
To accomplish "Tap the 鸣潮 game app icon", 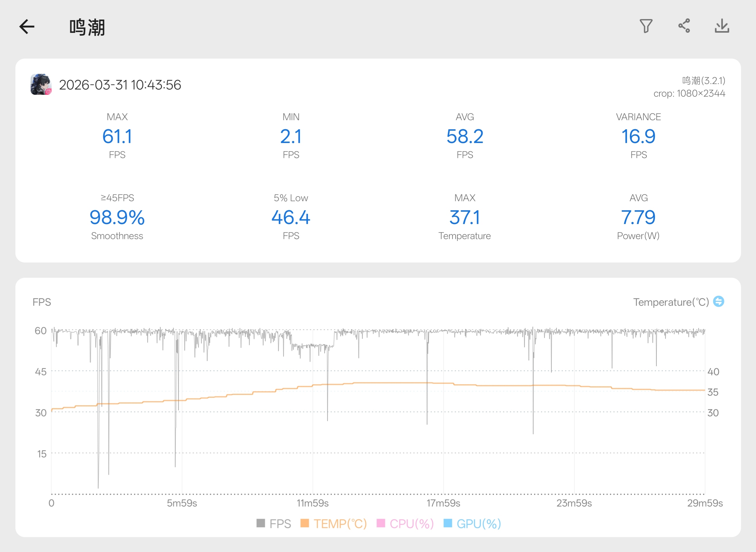I will click(41, 84).
